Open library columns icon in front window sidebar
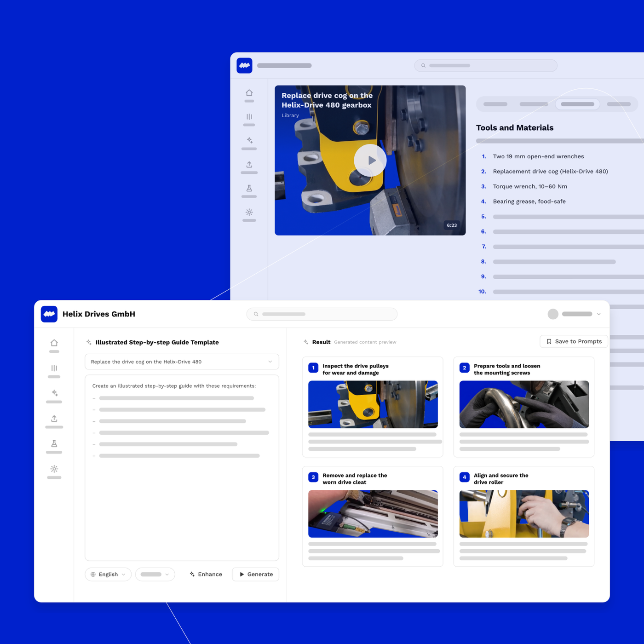Screen dimensions: 644x644 54,368
